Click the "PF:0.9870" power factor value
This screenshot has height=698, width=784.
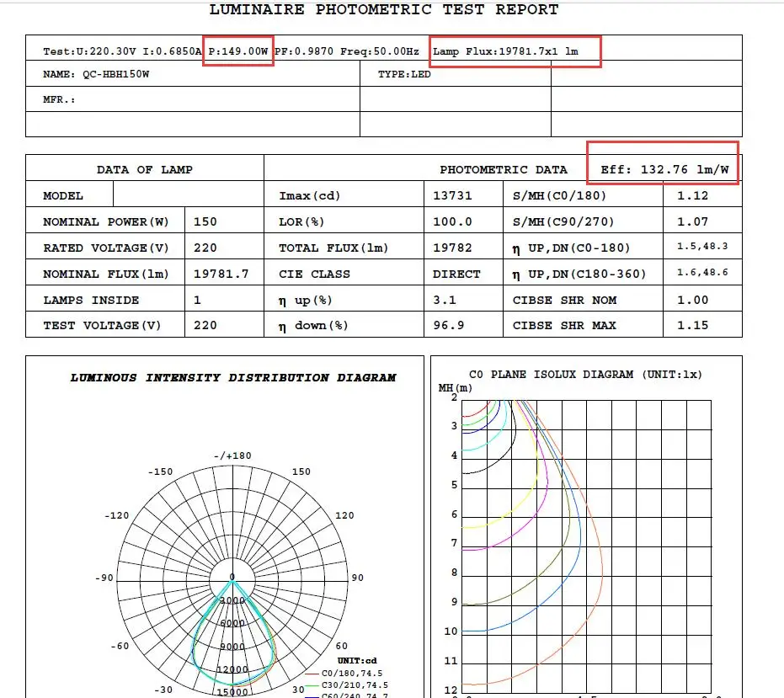tap(304, 51)
